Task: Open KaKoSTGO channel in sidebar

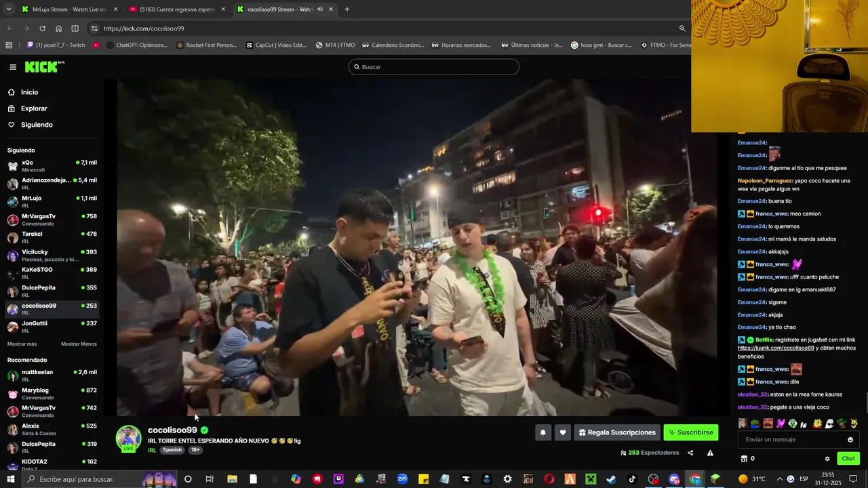Action: [52, 273]
